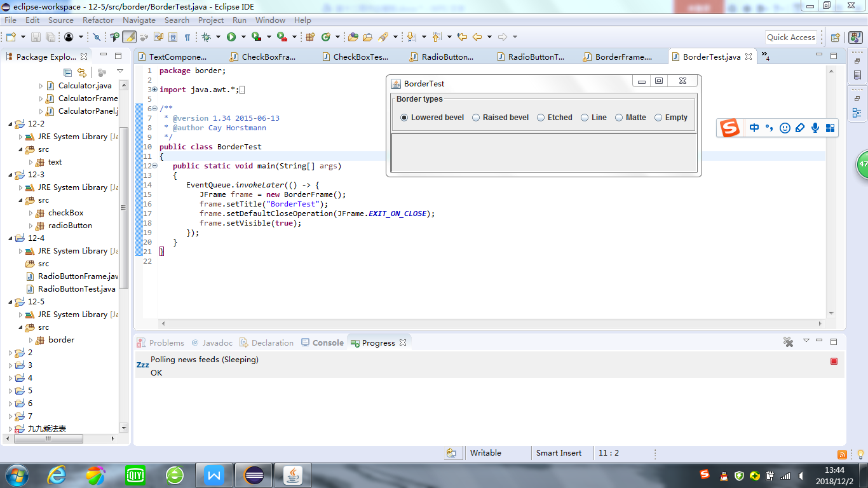
Task: Maximize the Progress view panel
Action: [x=834, y=341]
